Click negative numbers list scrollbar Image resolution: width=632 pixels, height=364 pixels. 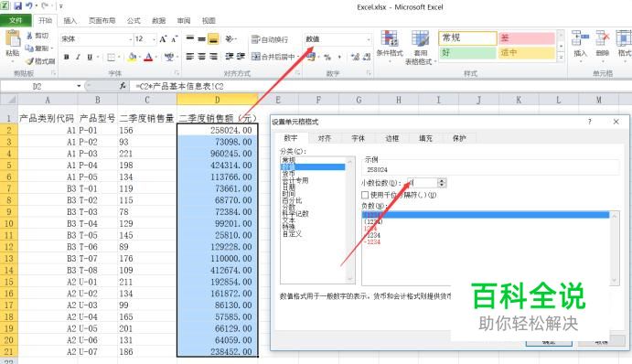click(x=615, y=248)
